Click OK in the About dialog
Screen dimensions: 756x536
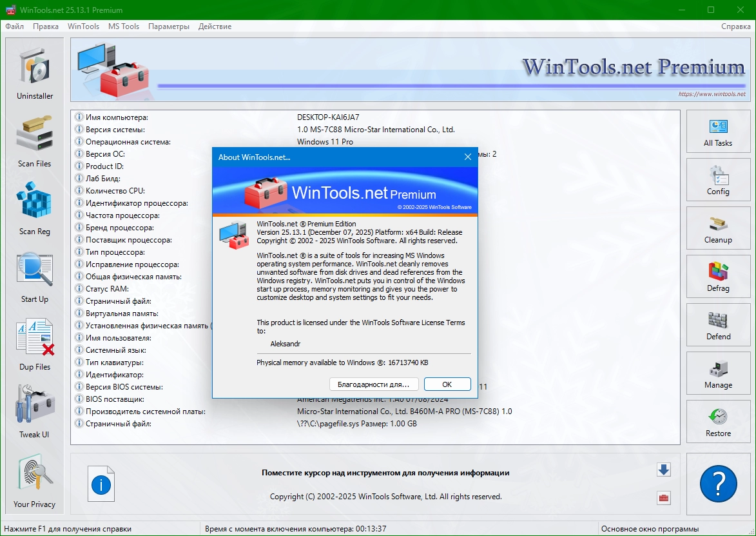(447, 384)
